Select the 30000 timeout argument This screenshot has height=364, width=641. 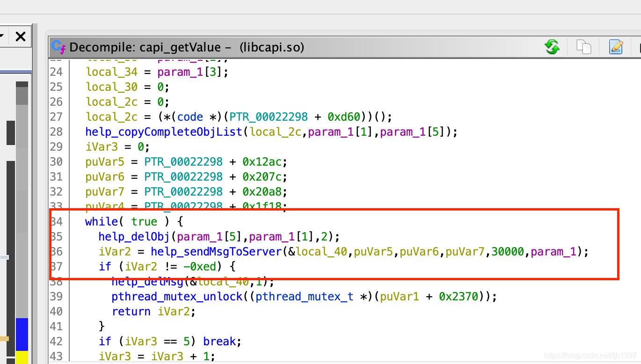click(508, 252)
